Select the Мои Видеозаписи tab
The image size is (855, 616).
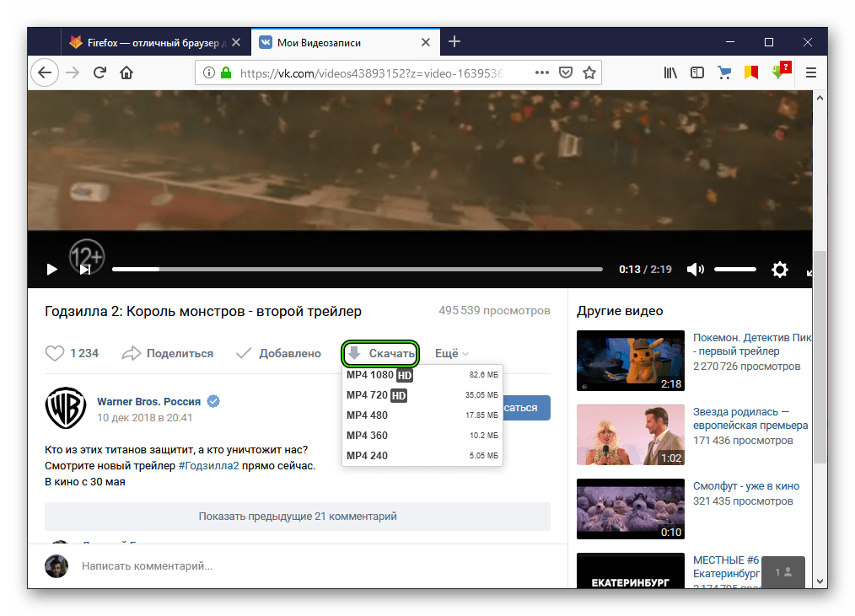345,42
